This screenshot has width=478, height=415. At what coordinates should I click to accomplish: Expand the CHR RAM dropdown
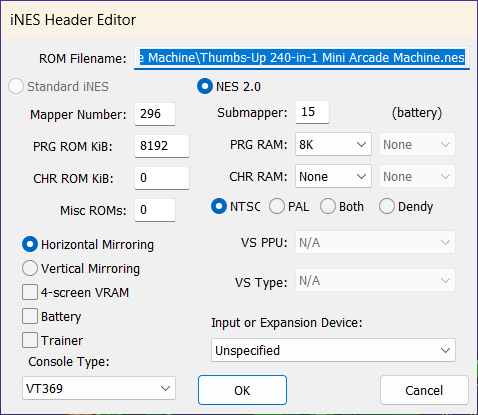click(333, 176)
